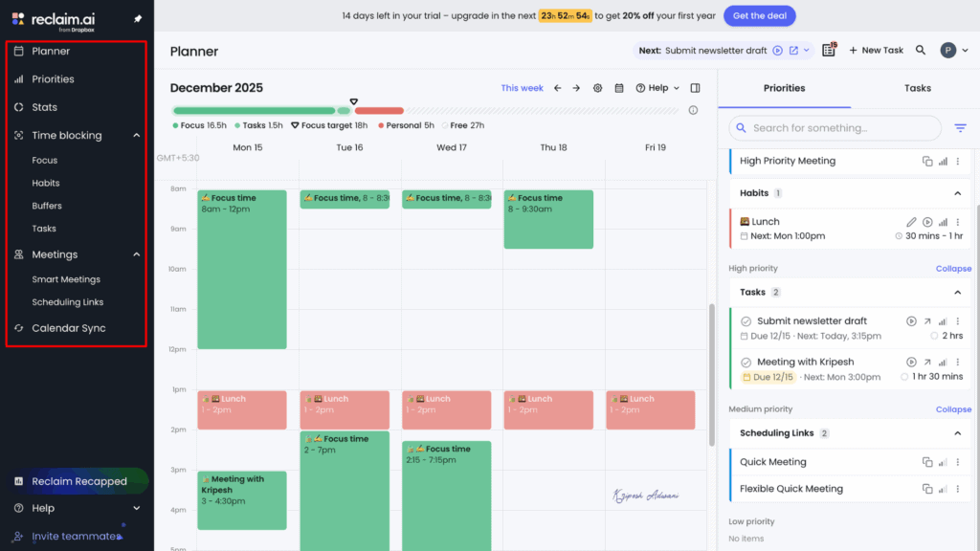980x551 pixels.
Task: Start the Submit newsletter draft task with play icon
Action: click(x=909, y=320)
